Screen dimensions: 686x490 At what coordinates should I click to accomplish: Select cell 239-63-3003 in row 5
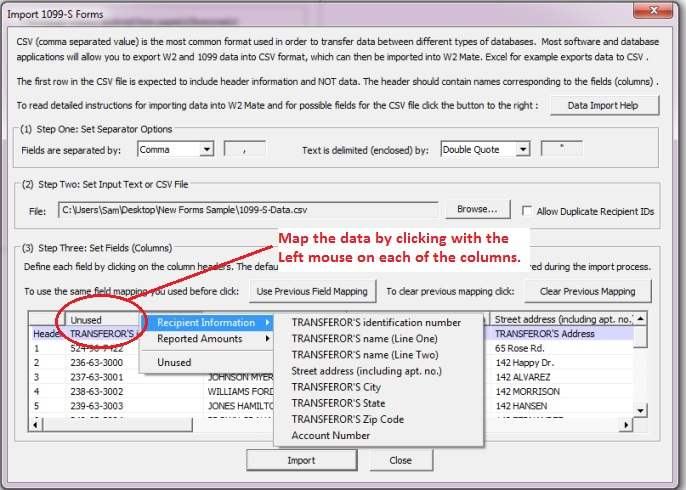click(x=97, y=406)
